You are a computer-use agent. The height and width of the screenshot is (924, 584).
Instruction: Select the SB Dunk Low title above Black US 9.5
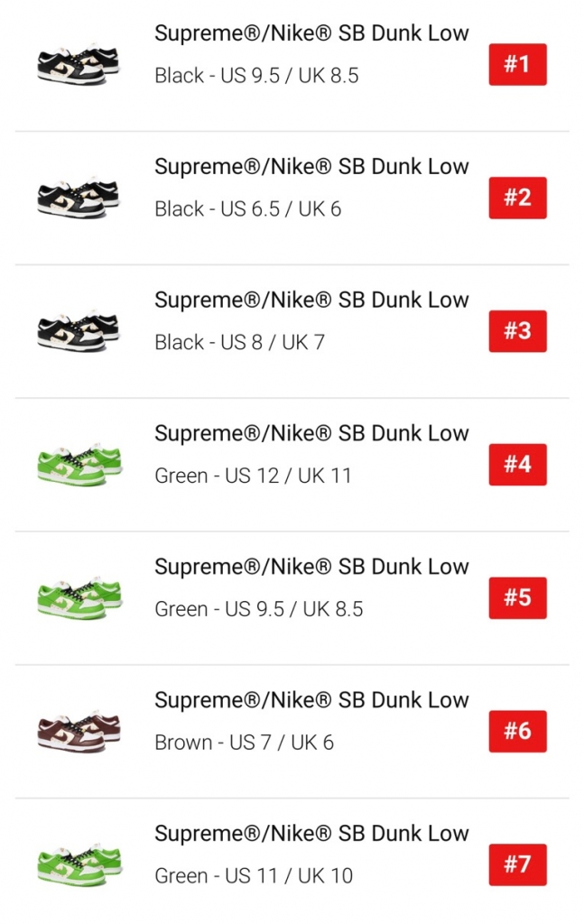coord(311,33)
